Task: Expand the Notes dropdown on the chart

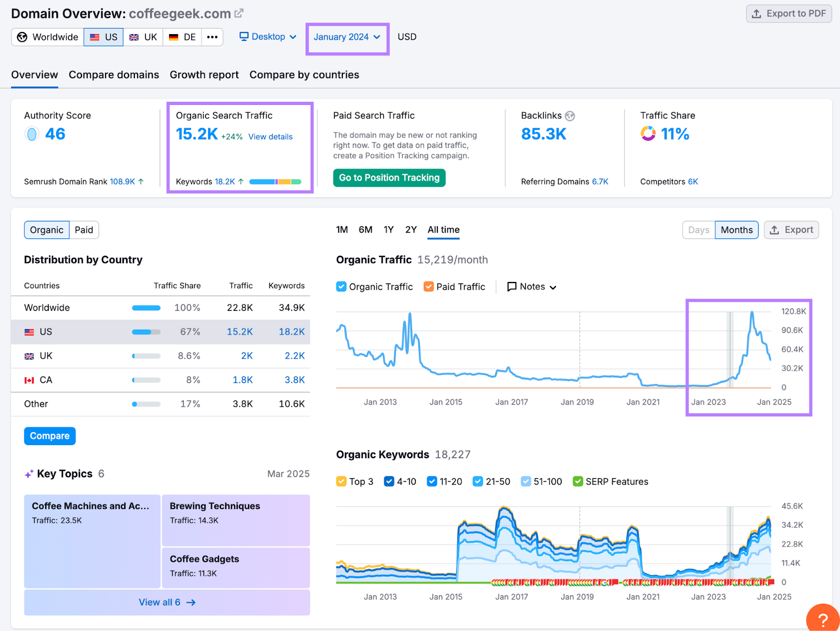Action: tap(531, 286)
